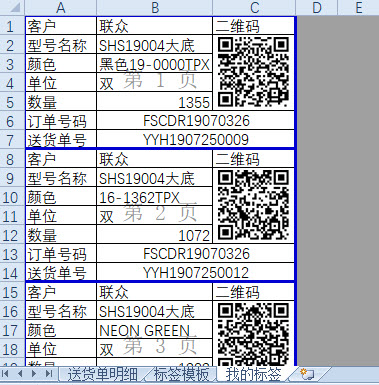Select column E header

pyautogui.click(x=358, y=8)
